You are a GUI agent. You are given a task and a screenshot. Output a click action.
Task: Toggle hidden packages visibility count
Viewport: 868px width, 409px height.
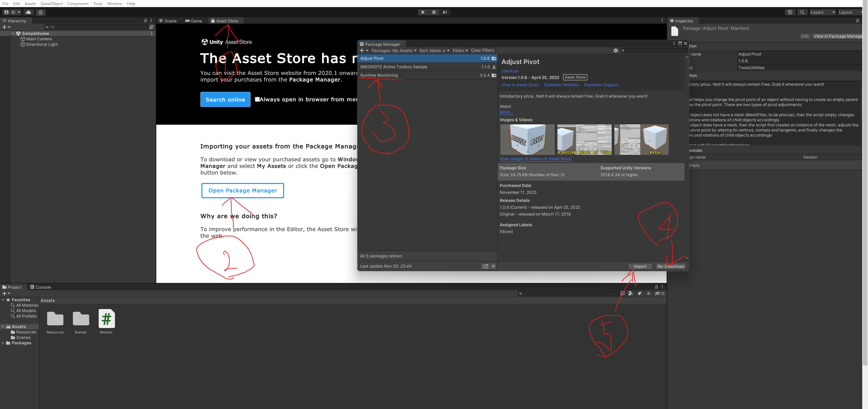click(x=660, y=293)
